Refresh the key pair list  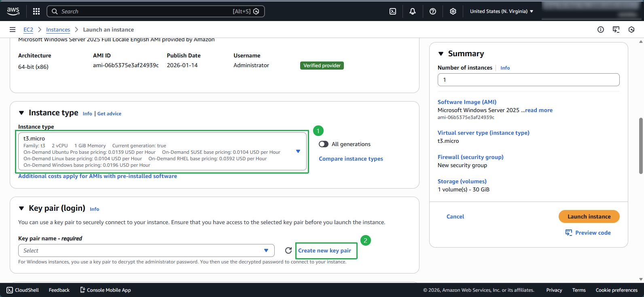pyautogui.click(x=288, y=250)
